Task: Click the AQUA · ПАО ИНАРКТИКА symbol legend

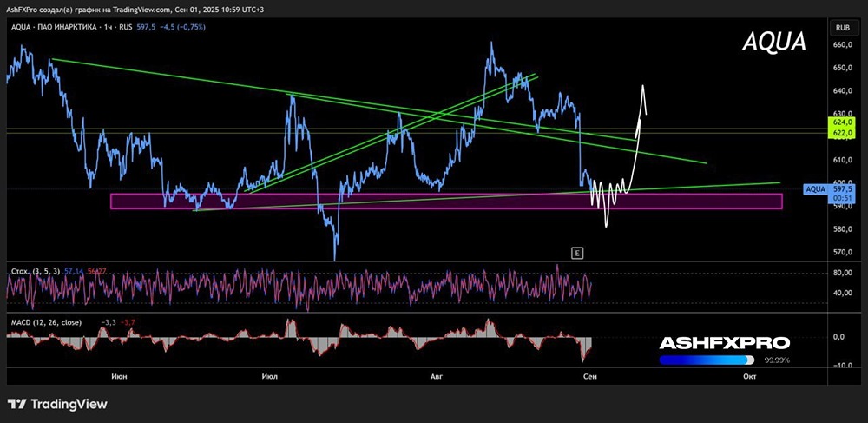Action: pyautogui.click(x=73, y=27)
